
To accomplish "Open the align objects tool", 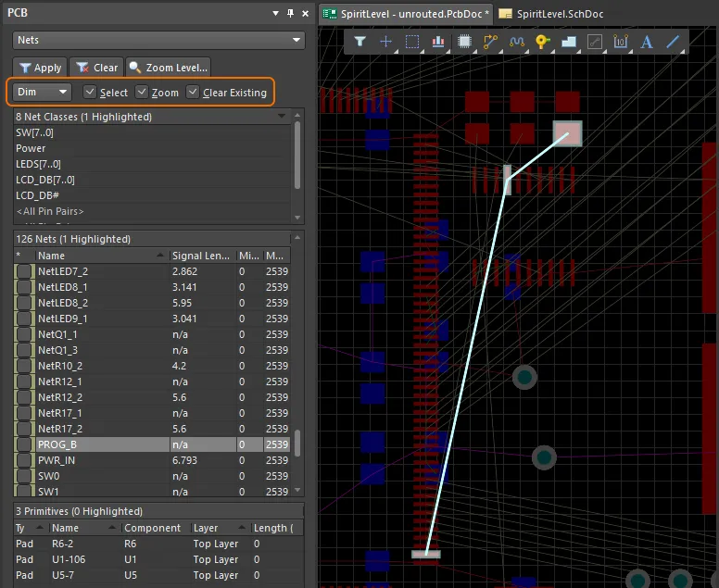I will [438, 42].
